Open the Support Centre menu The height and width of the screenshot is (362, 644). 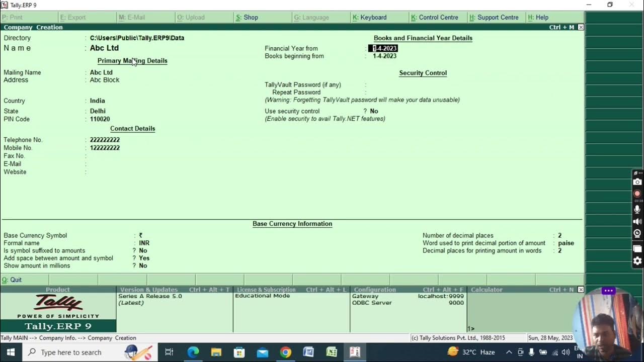[494, 17]
